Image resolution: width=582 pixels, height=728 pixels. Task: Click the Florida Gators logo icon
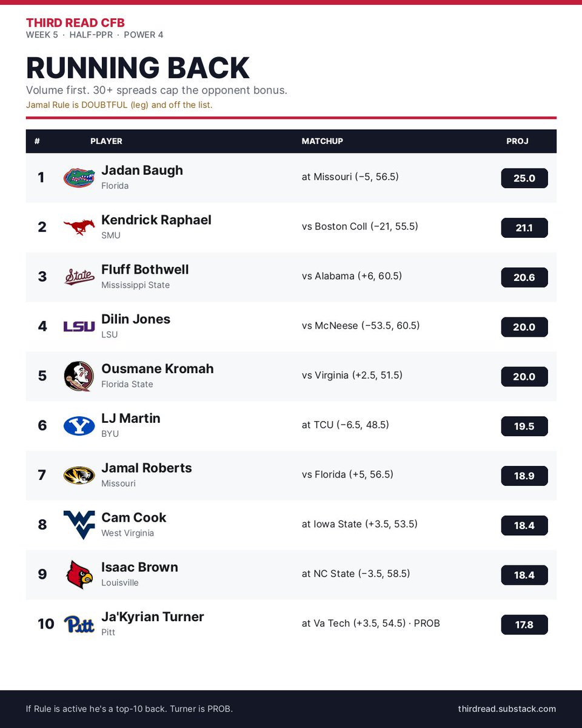pos(79,178)
